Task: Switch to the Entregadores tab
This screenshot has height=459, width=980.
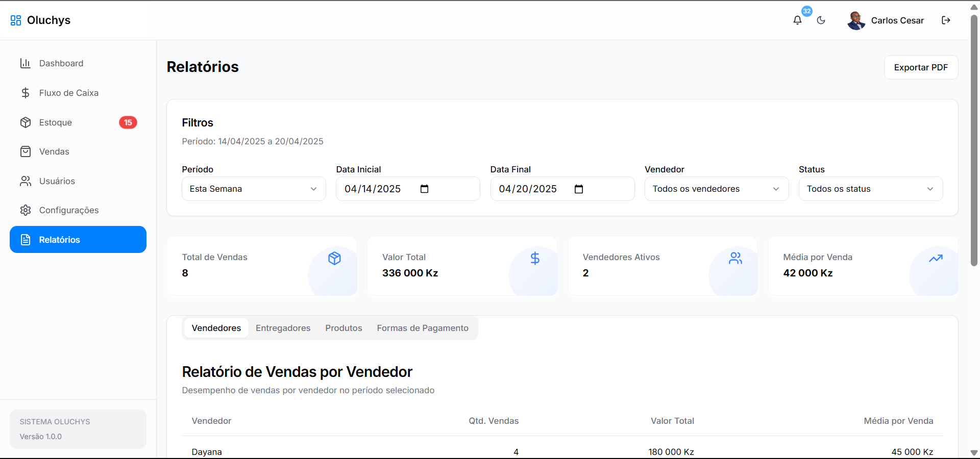Action: pos(283,328)
